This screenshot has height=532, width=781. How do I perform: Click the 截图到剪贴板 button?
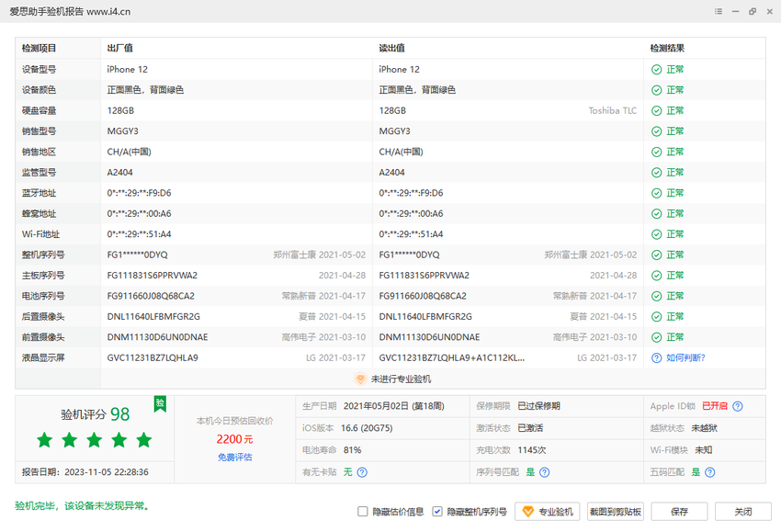(x=615, y=512)
